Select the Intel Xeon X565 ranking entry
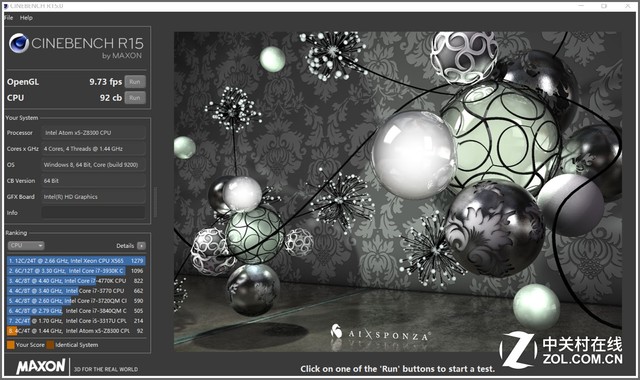This screenshot has width=640, height=380. coord(76,260)
